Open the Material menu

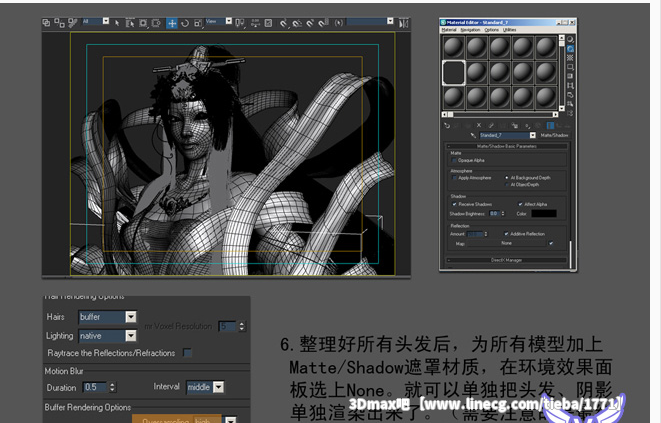449,30
